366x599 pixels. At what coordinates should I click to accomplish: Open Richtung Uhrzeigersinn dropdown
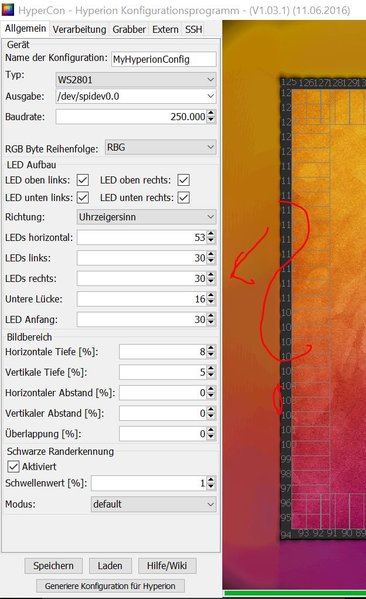[146, 217]
